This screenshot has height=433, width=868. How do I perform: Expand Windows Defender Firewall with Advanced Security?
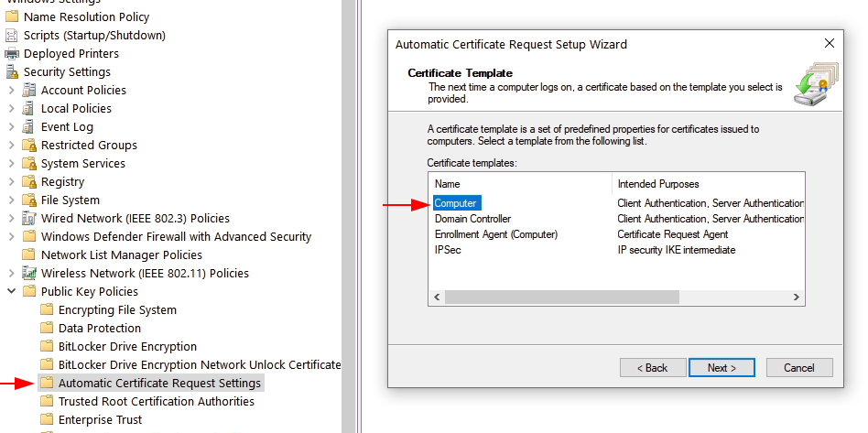[12, 236]
